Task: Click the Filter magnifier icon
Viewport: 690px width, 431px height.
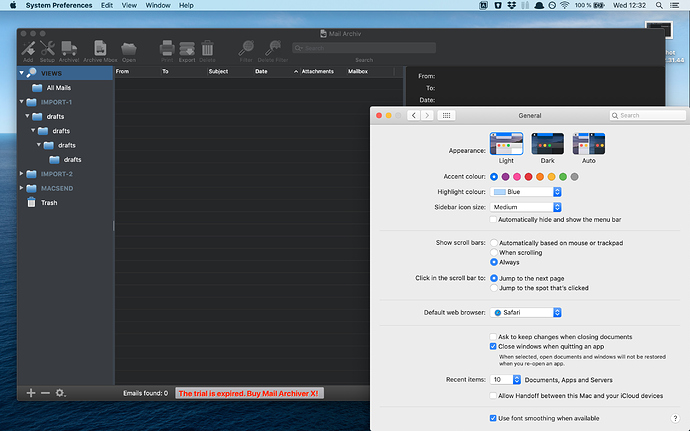Action: [x=246, y=48]
